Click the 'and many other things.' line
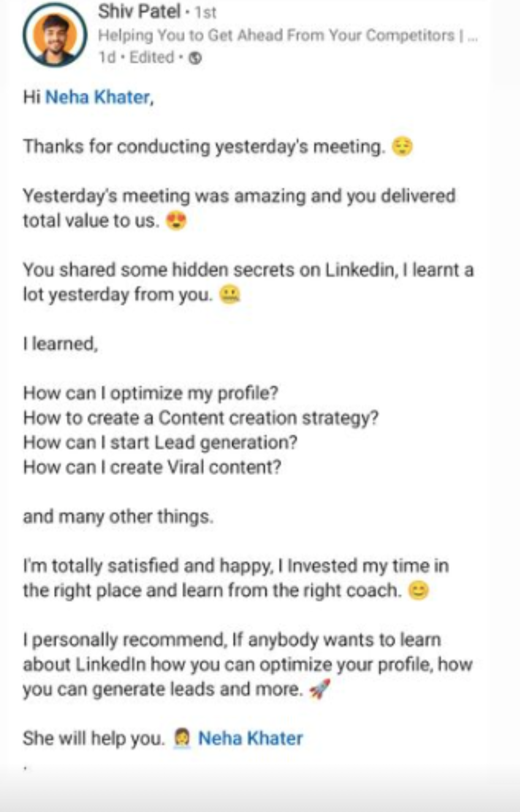The height and width of the screenshot is (812, 520). point(118,517)
